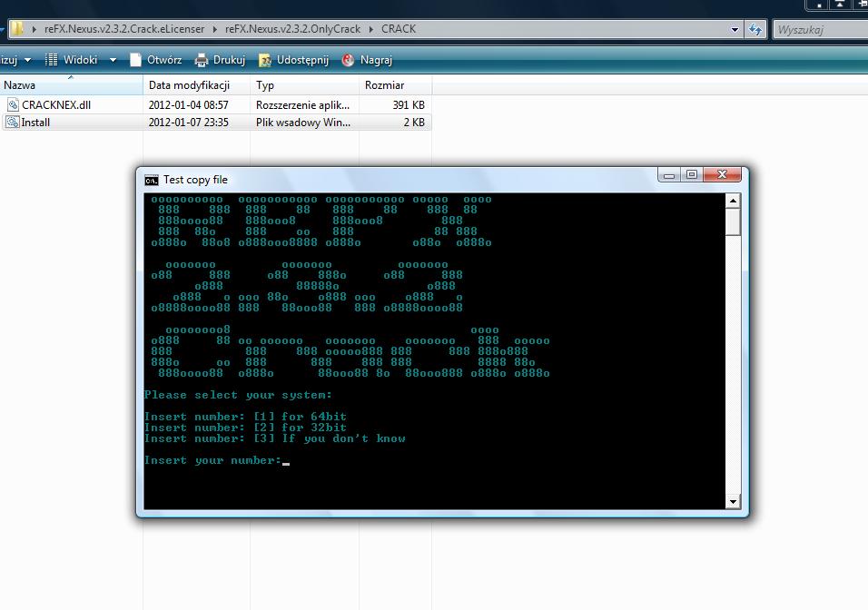Click Plik wsadowy Win... type cell

[303, 123]
